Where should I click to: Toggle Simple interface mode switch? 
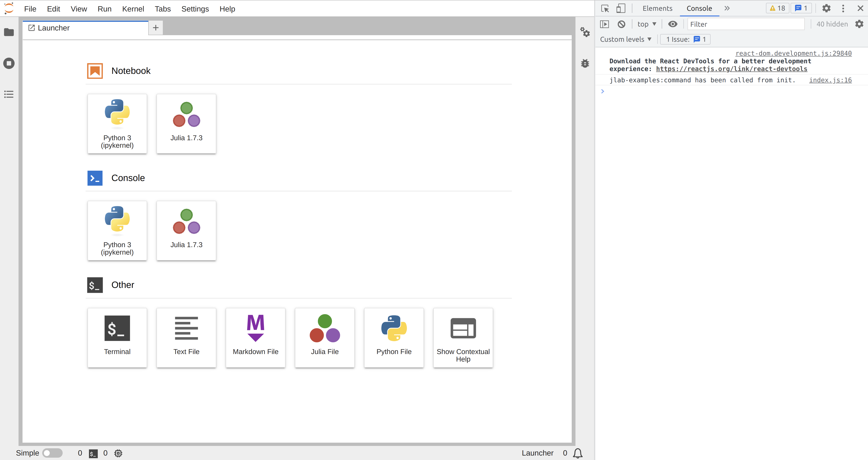click(x=52, y=453)
